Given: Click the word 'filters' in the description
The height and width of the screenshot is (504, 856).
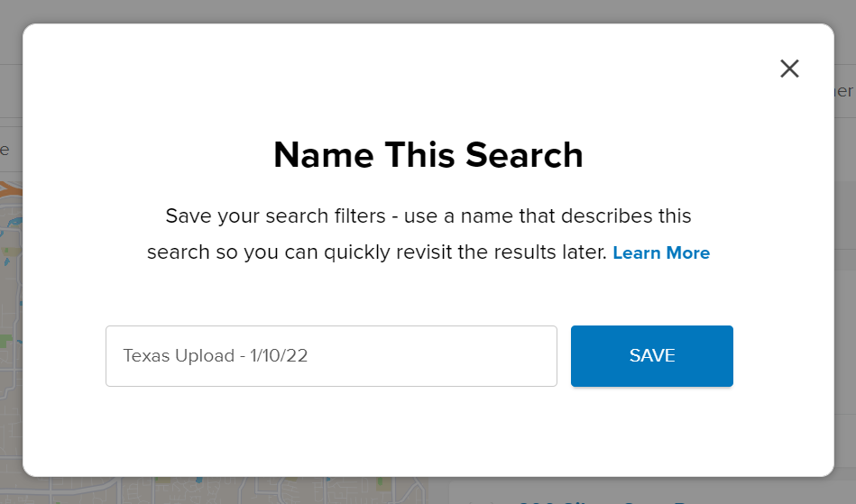Looking at the screenshot, I should click(x=360, y=216).
